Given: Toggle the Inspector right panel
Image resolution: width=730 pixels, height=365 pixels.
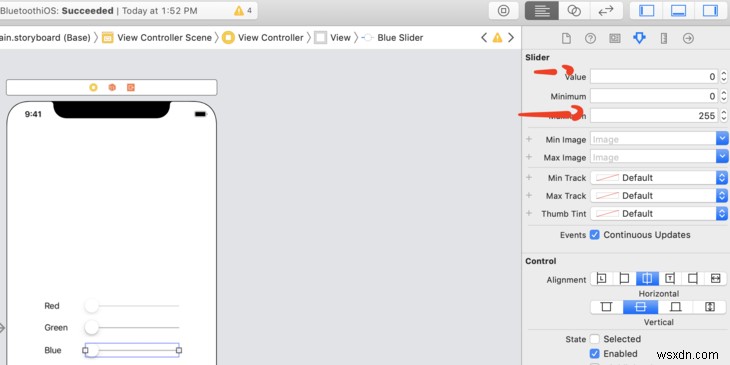Looking at the screenshot, I should pyautogui.click(x=710, y=11).
